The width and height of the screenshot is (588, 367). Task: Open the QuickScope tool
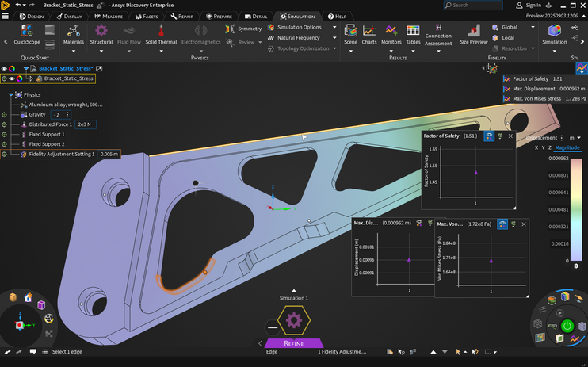(x=27, y=35)
